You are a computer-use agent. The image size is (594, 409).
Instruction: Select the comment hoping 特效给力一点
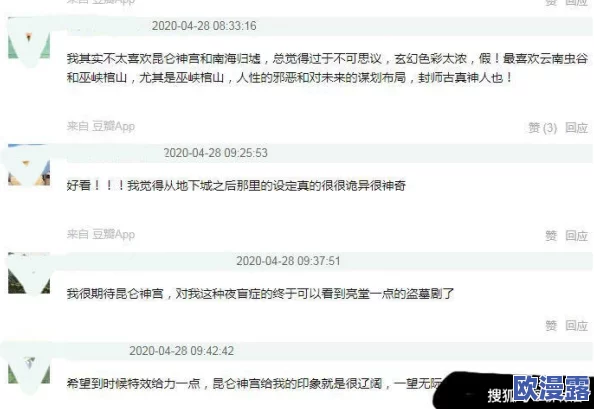coord(254,384)
